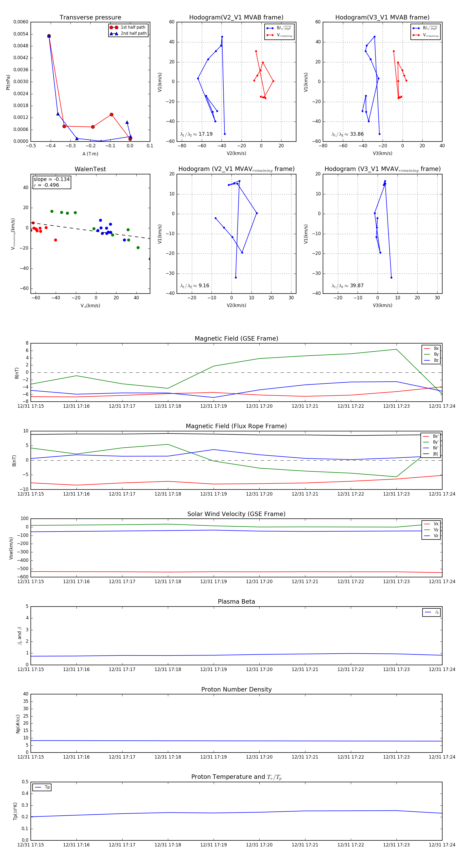473x868 pixels.
Task: Click the 'Hodogram (V2_V1 MVAVremaining frame)' title
Action: (236, 169)
